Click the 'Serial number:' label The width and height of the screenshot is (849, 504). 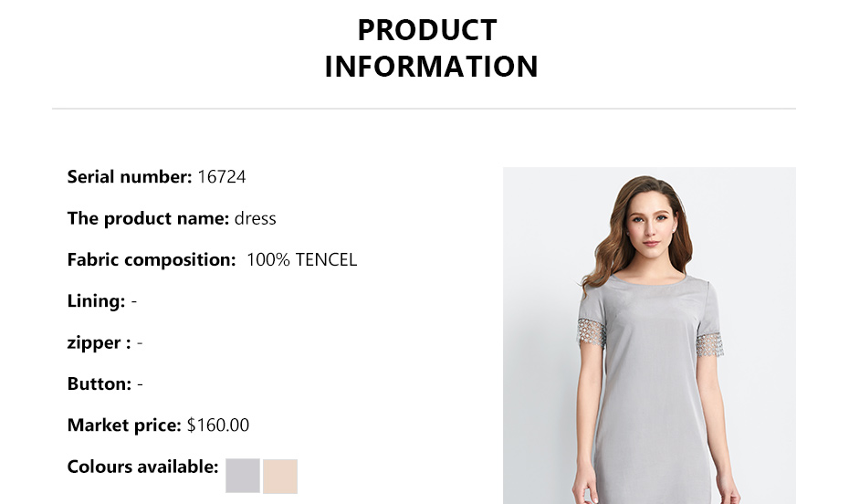click(x=130, y=177)
